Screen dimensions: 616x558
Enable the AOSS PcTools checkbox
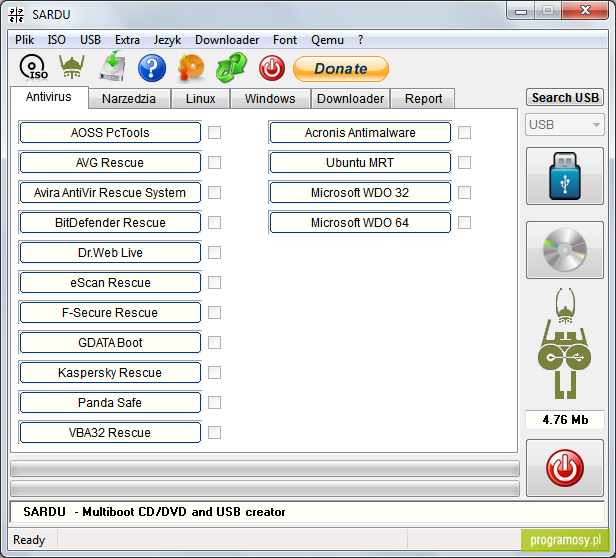click(x=214, y=132)
